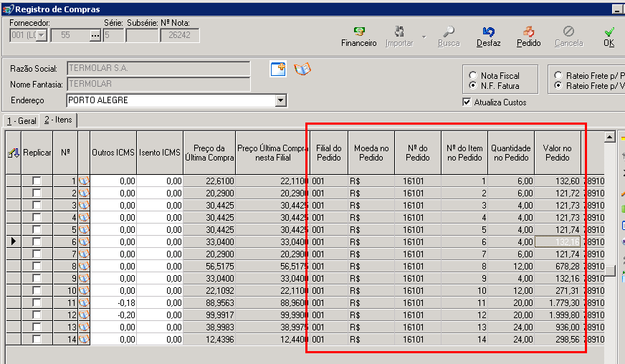
Task: Click the Quantidade no Pedido column header
Action: click(x=511, y=153)
